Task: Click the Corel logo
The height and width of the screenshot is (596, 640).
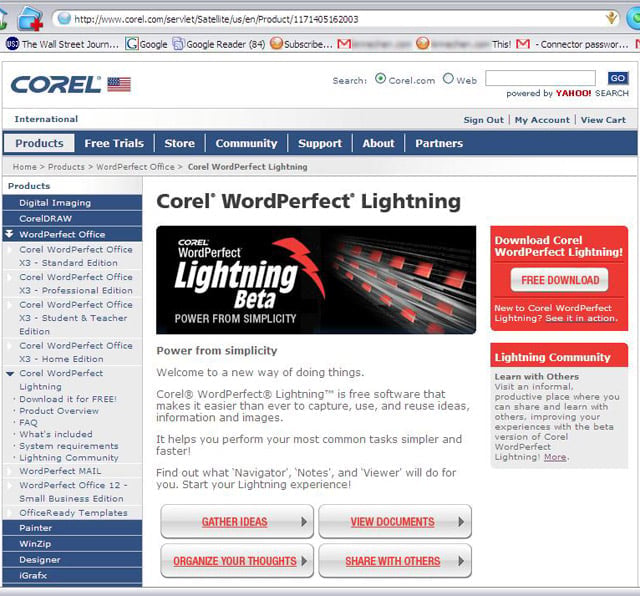Action: point(56,85)
